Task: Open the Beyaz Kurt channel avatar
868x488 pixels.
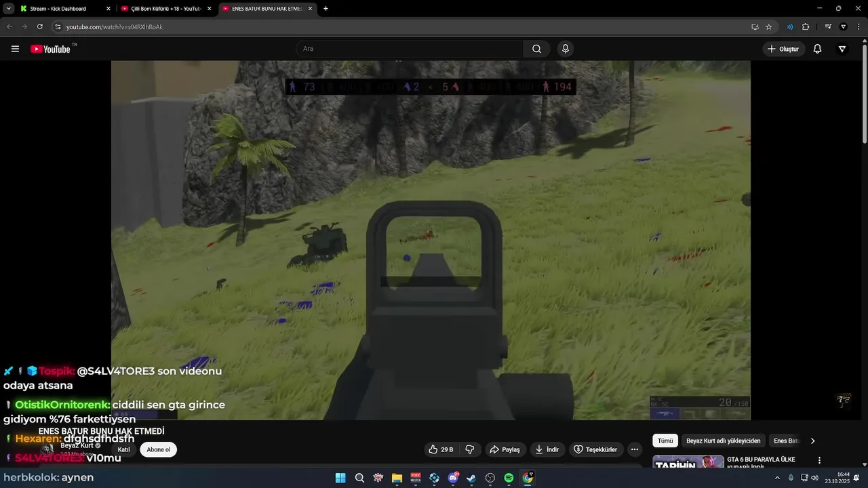Action: coord(47,449)
